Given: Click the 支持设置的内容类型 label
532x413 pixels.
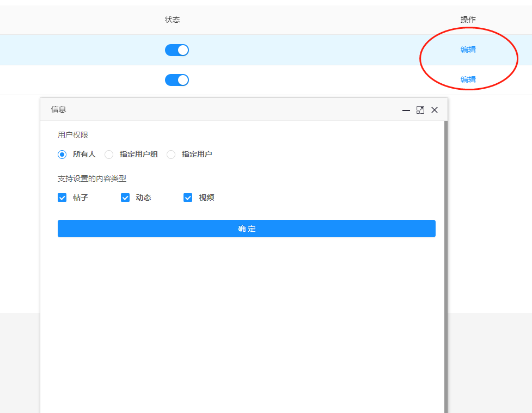Looking at the screenshot, I should pos(92,178).
